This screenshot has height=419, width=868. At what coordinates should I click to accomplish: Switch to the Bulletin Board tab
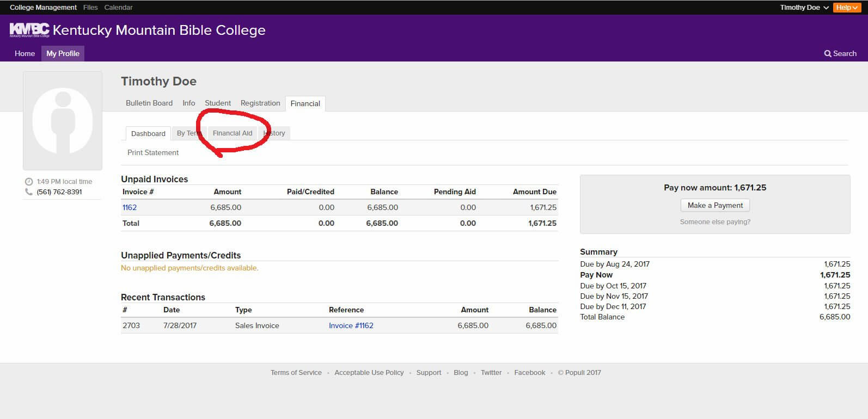pos(149,103)
